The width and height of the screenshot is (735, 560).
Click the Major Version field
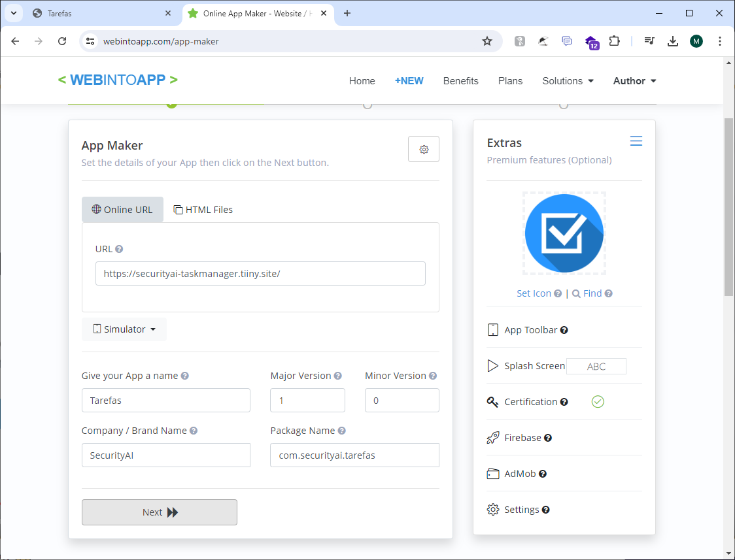pyautogui.click(x=307, y=401)
